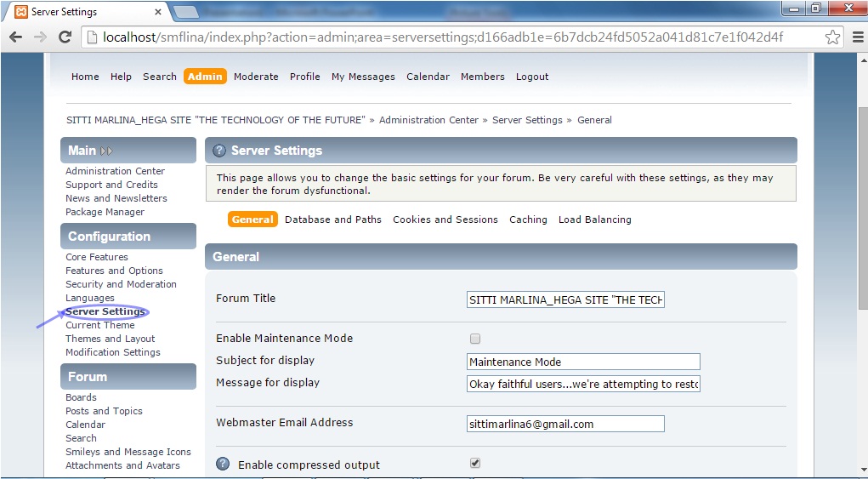Reload the page with refresh icon
Viewport: 868px width, 479px height.
tap(65, 37)
